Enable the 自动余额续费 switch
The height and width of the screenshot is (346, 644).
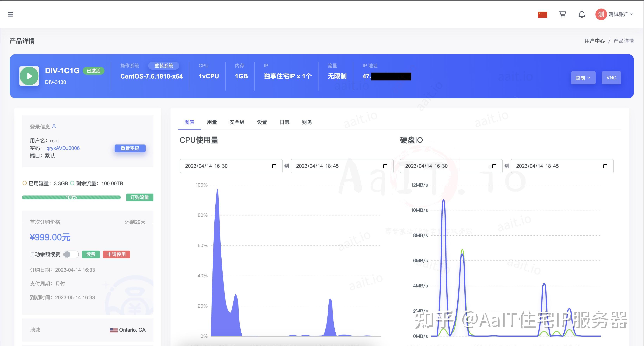pos(71,254)
